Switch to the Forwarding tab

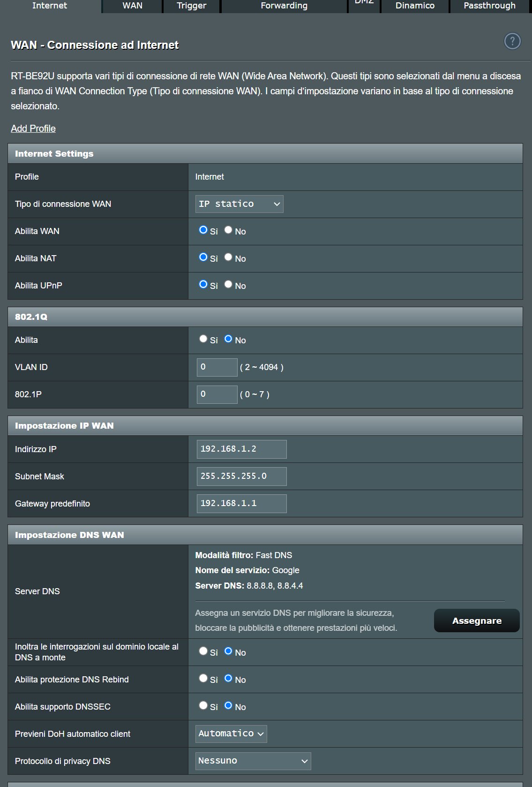284,6
